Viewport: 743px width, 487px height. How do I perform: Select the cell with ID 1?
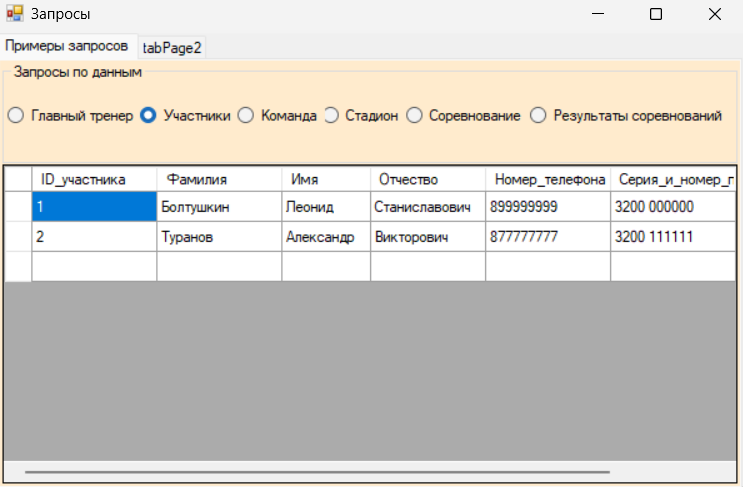(94, 207)
